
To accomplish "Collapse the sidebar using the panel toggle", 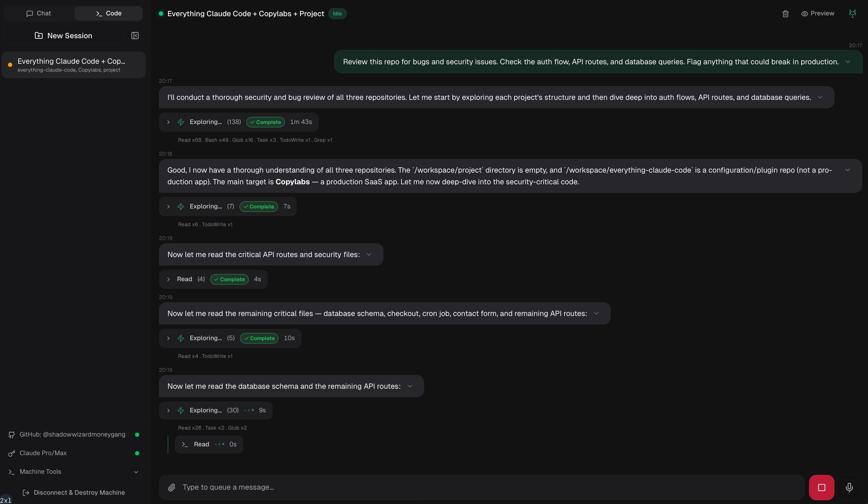I will coord(135,36).
